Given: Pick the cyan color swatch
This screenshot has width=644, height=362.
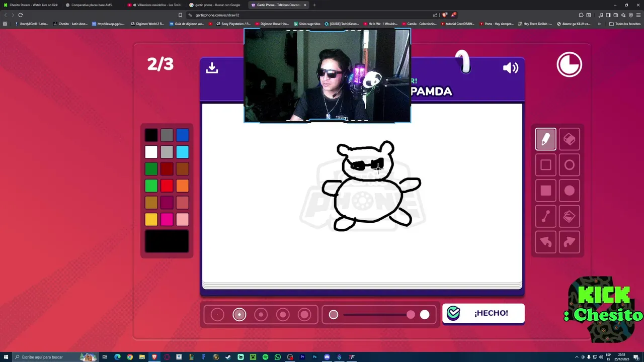Looking at the screenshot, I should pos(182,152).
